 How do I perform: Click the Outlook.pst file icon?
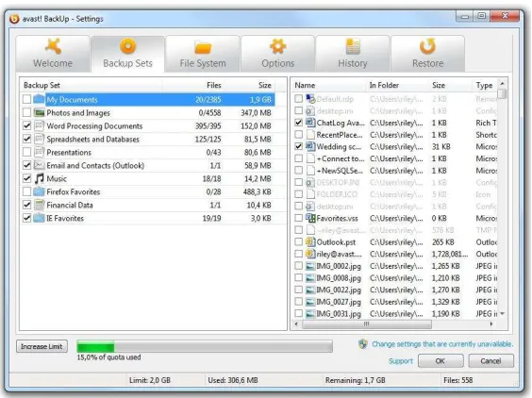tap(310, 242)
